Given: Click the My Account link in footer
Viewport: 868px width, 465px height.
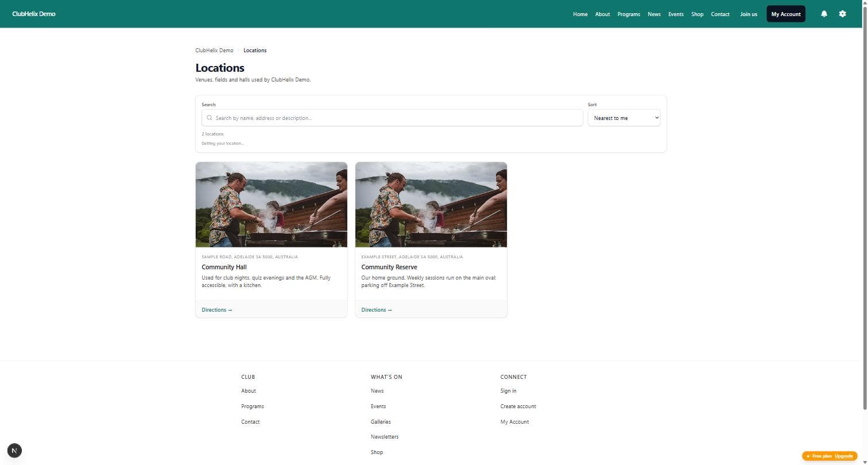Looking at the screenshot, I should (x=515, y=422).
